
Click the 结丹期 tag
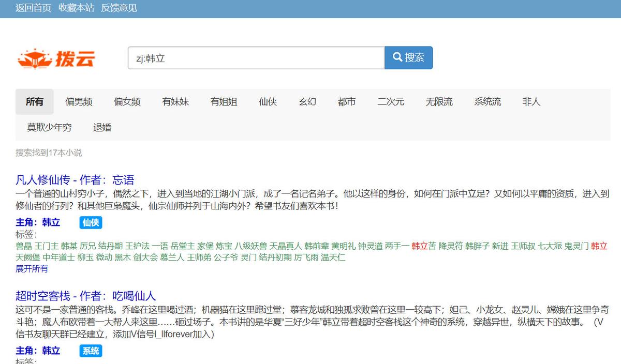click(x=111, y=246)
